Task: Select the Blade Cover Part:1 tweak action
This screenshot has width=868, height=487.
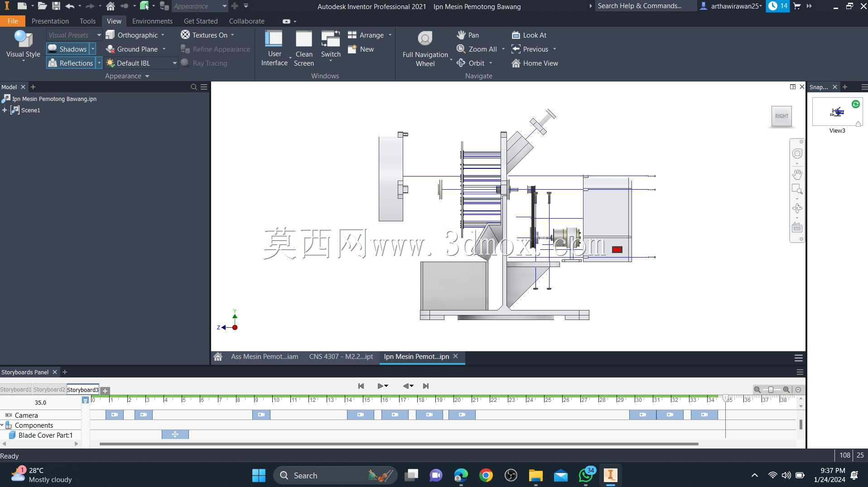Action: coord(175,434)
